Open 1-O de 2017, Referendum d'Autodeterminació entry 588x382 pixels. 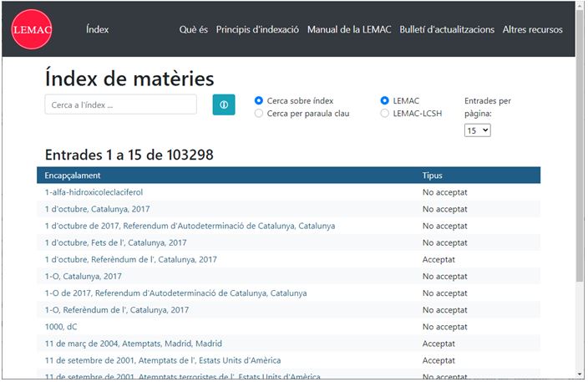click(175, 293)
